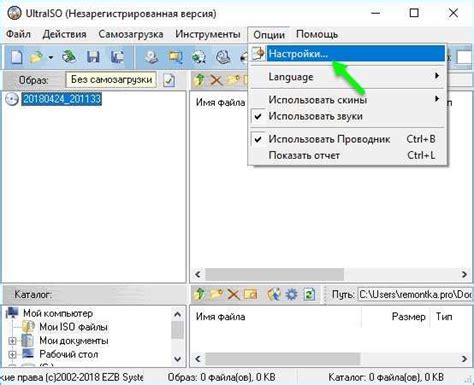Toggle the Использовать Проводник option
This screenshot has height=385, width=474.
[x=348, y=139]
